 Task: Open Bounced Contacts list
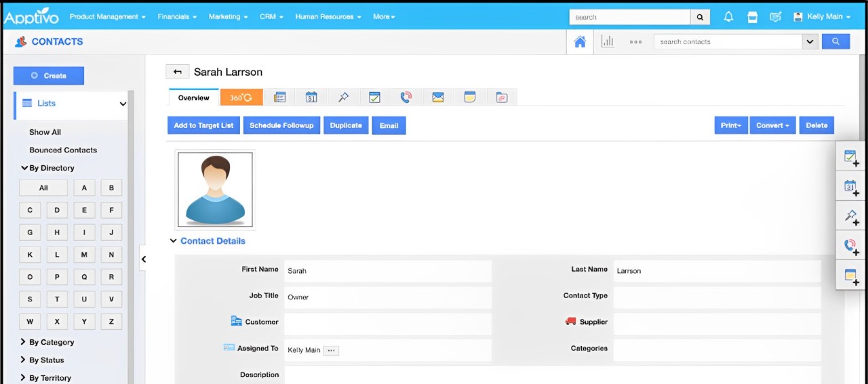click(x=63, y=150)
